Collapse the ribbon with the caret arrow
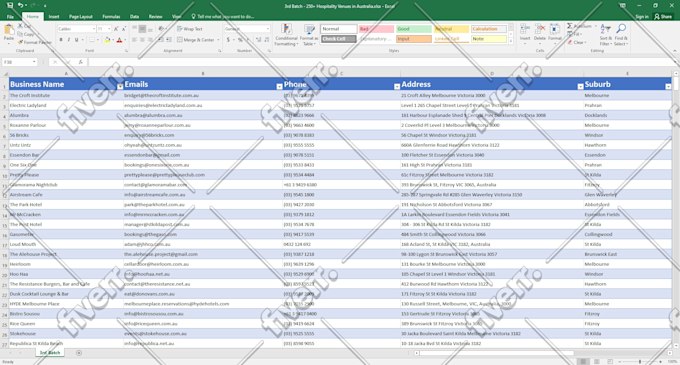Screen dimensions: 680x365 point(674,51)
